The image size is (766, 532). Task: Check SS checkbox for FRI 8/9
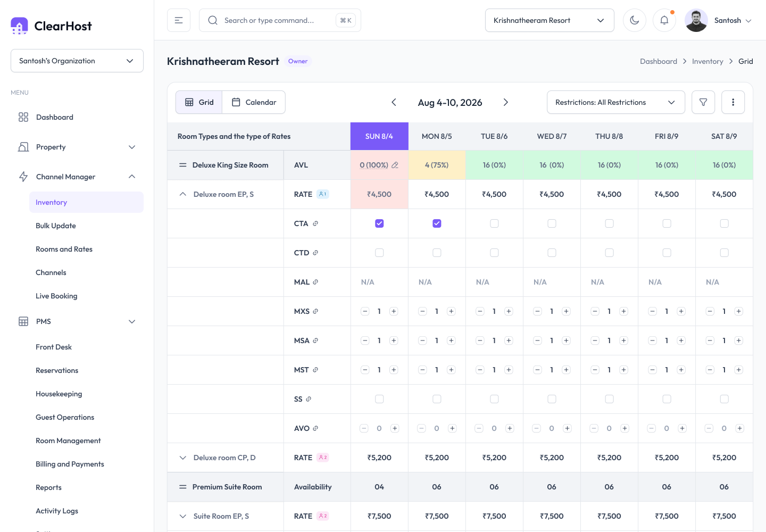(x=667, y=399)
